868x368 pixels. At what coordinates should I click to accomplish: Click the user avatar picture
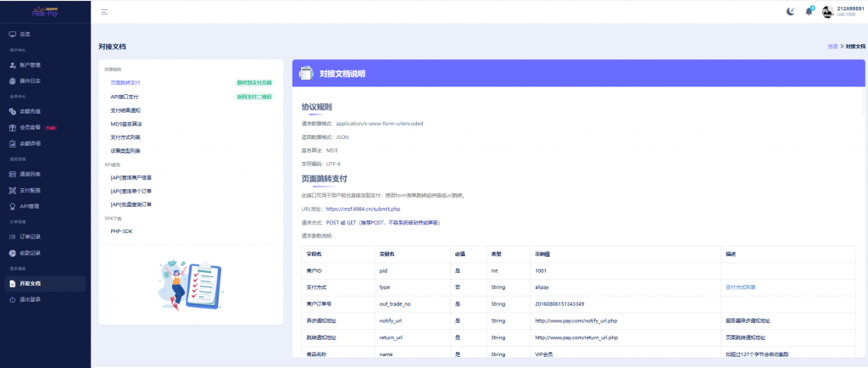point(827,12)
